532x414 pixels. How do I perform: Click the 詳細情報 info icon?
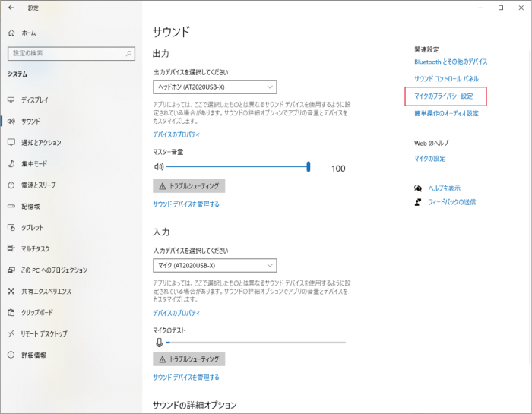(11, 355)
